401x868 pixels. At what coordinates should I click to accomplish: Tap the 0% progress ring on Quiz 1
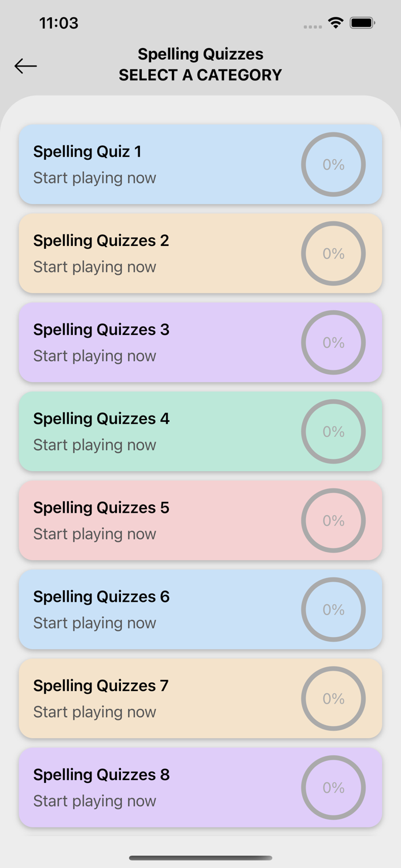(x=334, y=164)
